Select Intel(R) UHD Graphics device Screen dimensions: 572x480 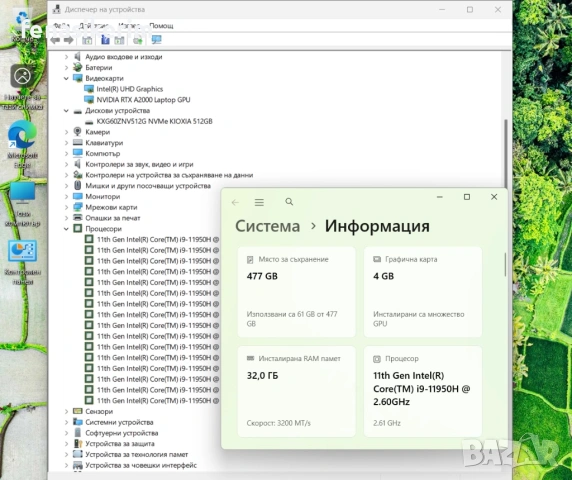[130, 89]
